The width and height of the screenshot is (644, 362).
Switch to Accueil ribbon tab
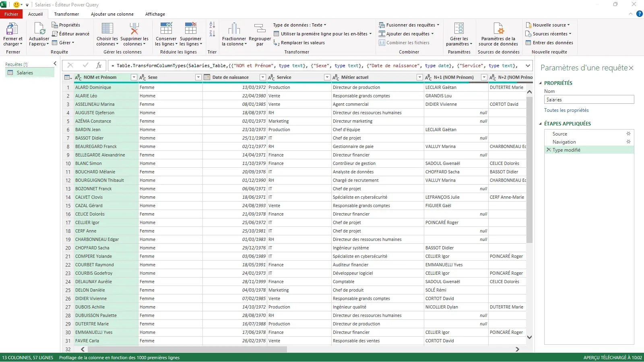35,14
